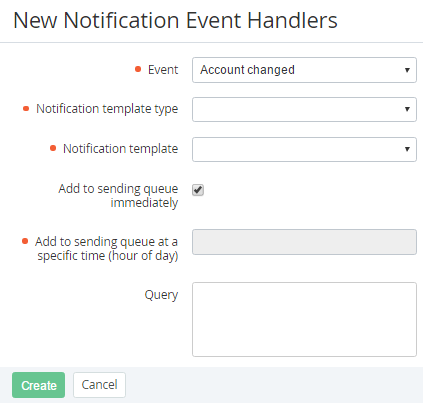Focus the Query text area
This screenshot has width=423, height=404.
(304, 319)
